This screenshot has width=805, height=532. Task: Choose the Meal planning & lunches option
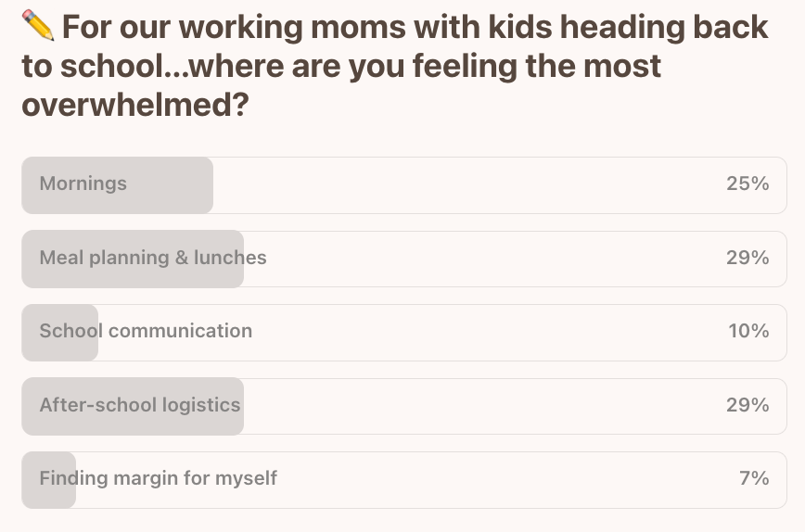point(404,260)
